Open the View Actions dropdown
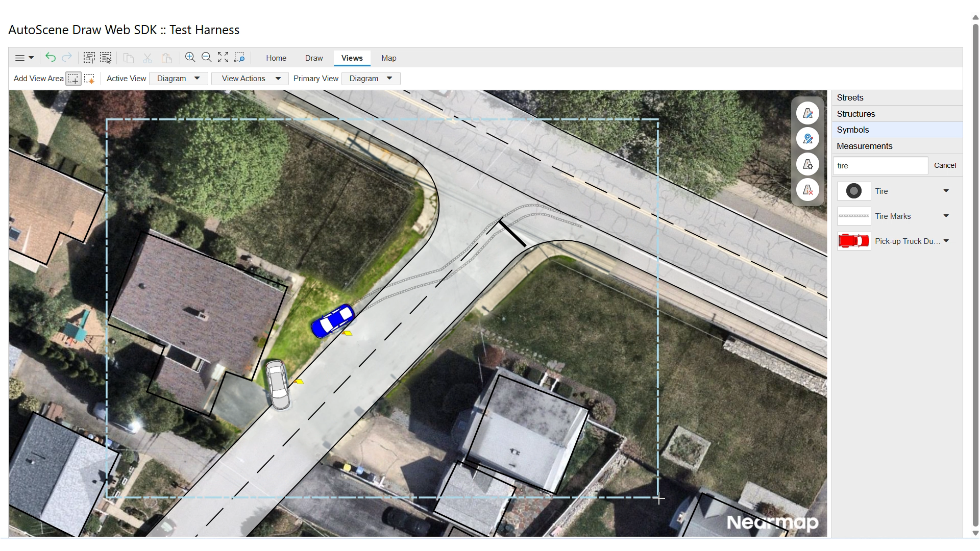This screenshot has height=551, width=980. point(250,79)
